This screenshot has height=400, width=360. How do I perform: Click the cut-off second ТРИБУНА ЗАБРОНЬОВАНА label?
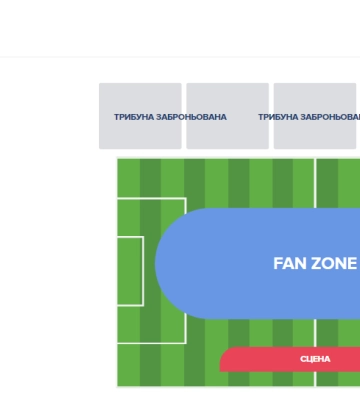click(x=309, y=117)
